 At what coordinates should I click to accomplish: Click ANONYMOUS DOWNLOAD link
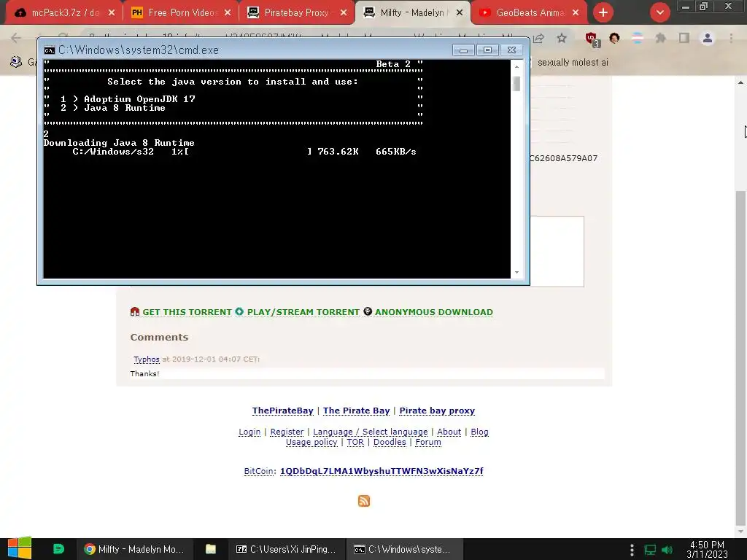[433, 312]
